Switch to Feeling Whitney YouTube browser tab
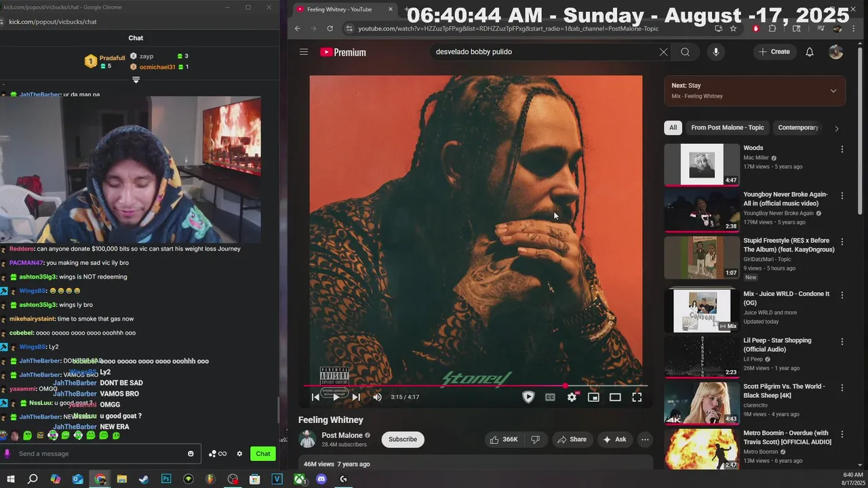 346,9
